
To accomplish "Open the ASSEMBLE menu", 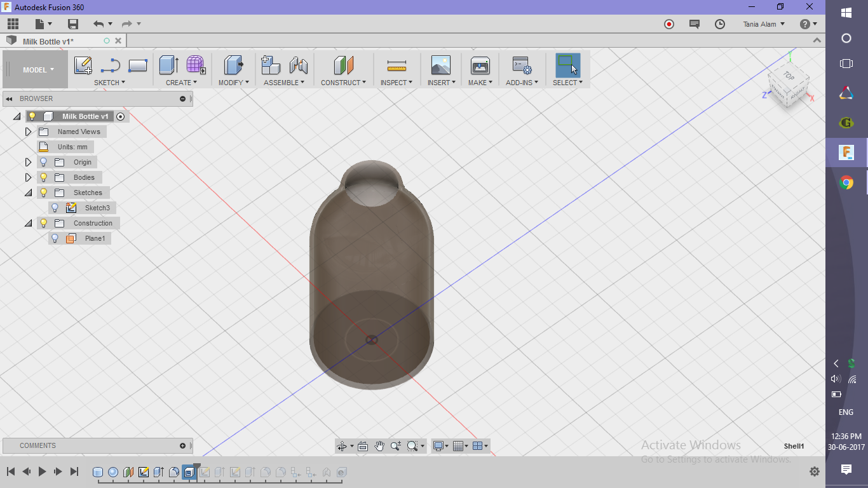I will 284,83.
